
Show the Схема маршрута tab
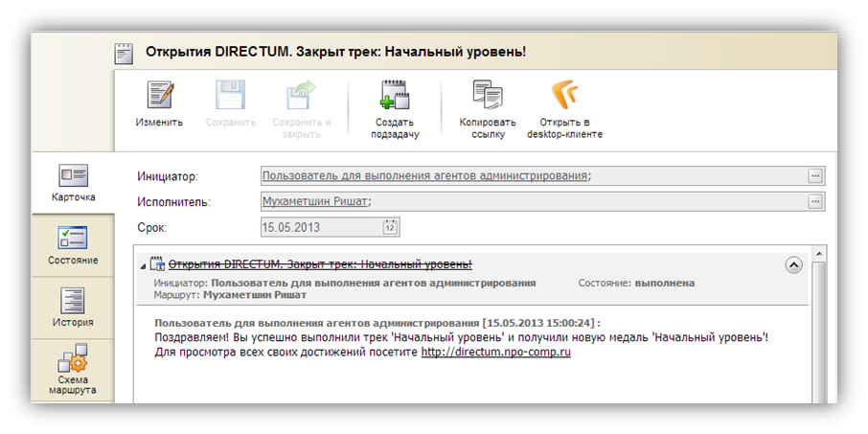73,370
